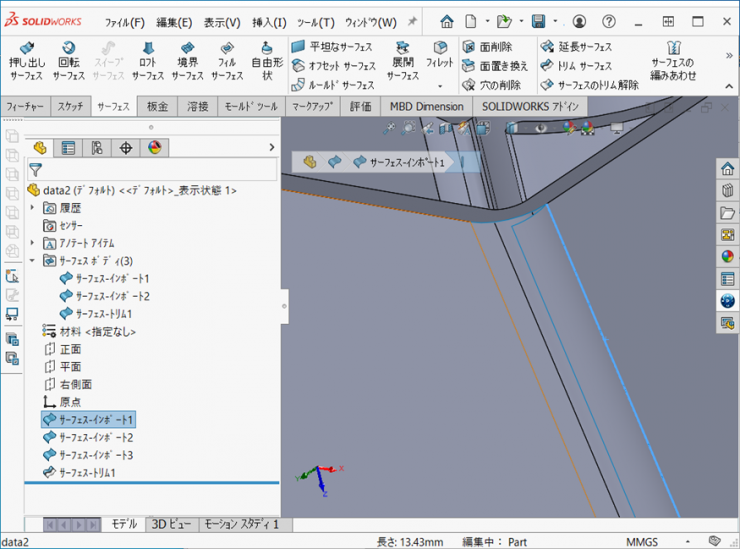Viewport: 740px width, 549px height.
Task: Collapse the サーフェスボディ(3) folder
Action: coord(33,261)
